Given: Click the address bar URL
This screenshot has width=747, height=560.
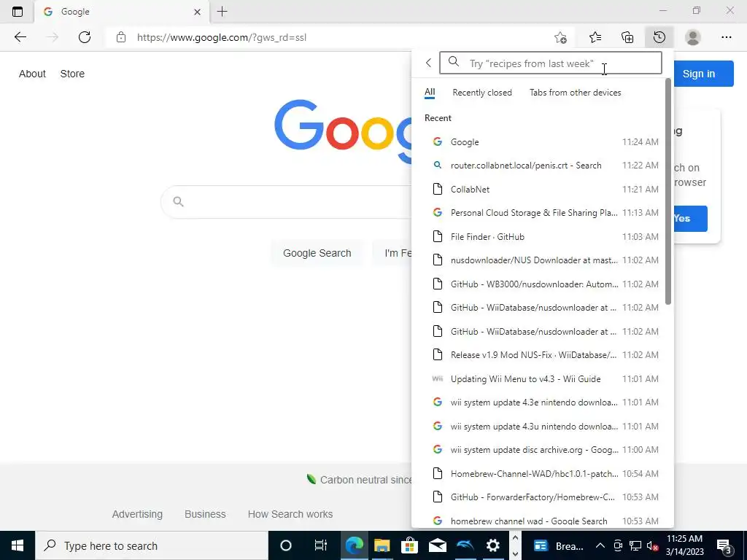Looking at the screenshot, I should point(222,37).
